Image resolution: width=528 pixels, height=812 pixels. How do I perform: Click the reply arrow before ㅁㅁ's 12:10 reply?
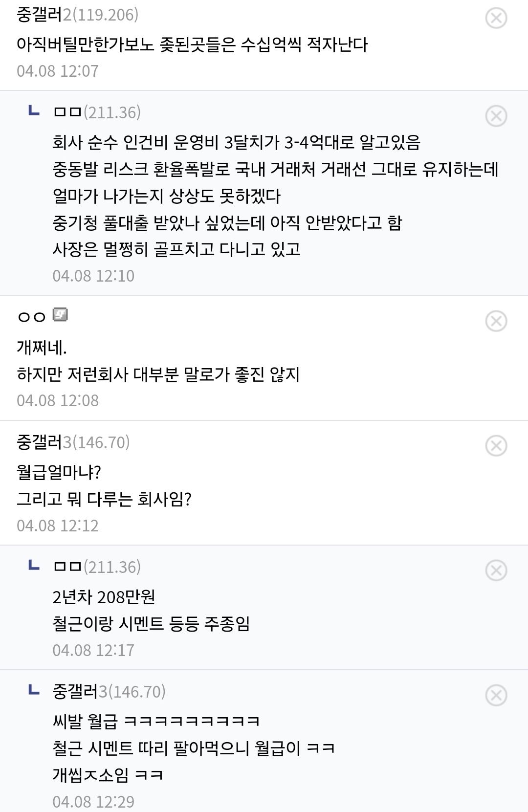(34, 112)
